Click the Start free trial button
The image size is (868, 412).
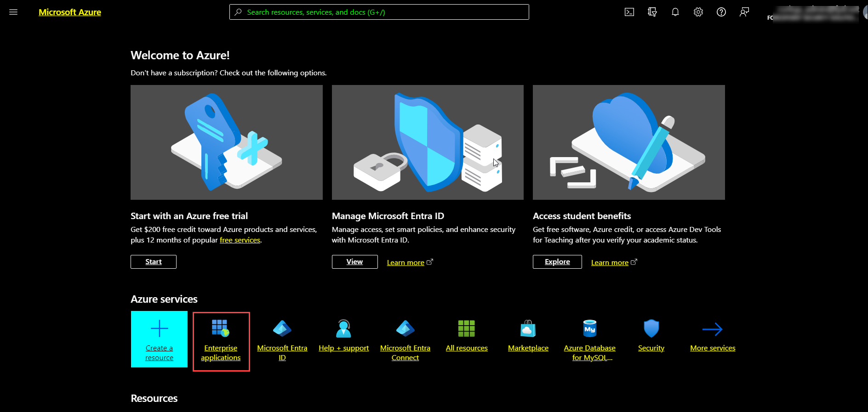click(x=154, y=262)
